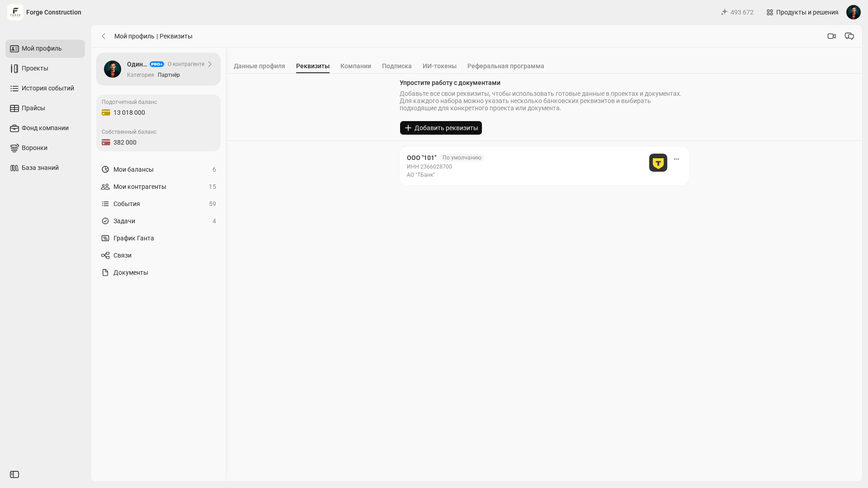Click the video camera icon in header
Screen dimensions: 868x488
coord(831,36)
